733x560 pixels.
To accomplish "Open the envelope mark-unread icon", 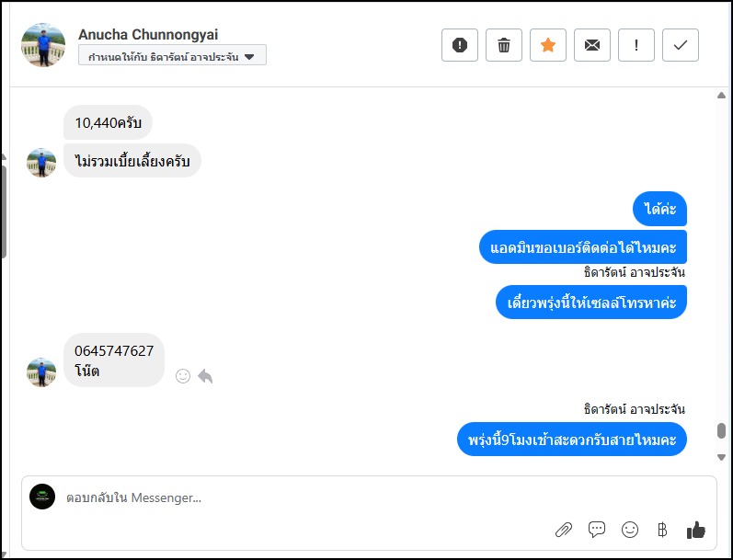I will click(x=592, y=45).
